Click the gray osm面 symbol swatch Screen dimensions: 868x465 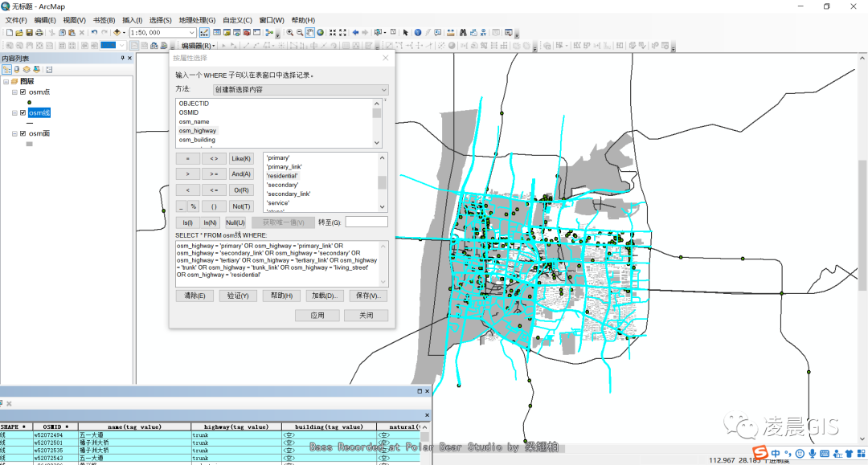pyautogui.click(x=30, y=145)
